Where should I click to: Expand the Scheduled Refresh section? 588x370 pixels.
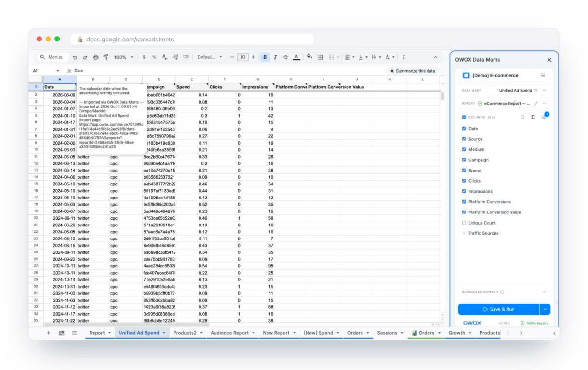(544, 292)
